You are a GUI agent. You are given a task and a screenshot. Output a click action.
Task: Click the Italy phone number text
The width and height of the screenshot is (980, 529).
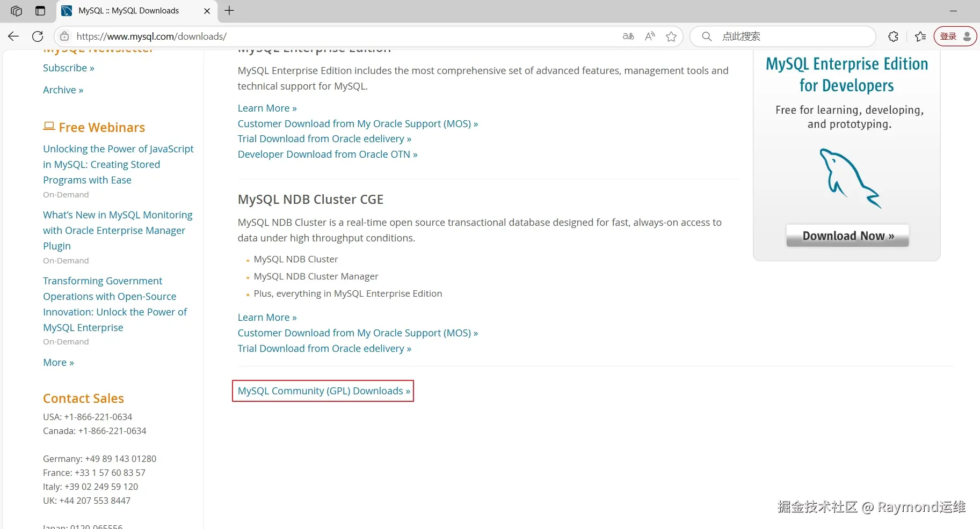[x=90, y=487]
